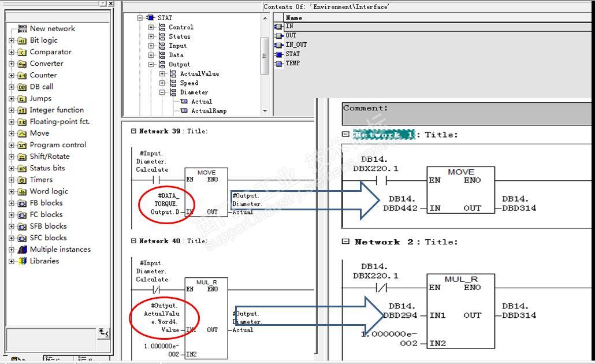Select the MUL_R box in Network 2
This screenshot has height=364, width=595.
point(460,311)
